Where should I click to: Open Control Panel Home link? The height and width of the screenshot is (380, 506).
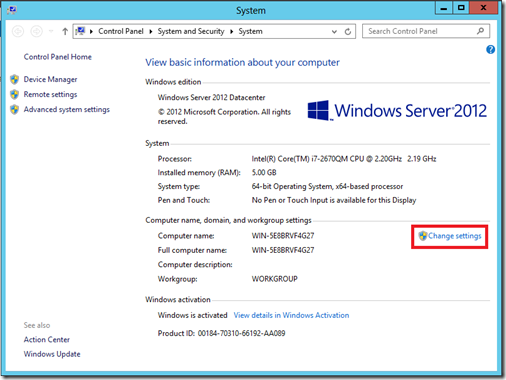click(58, 57)
